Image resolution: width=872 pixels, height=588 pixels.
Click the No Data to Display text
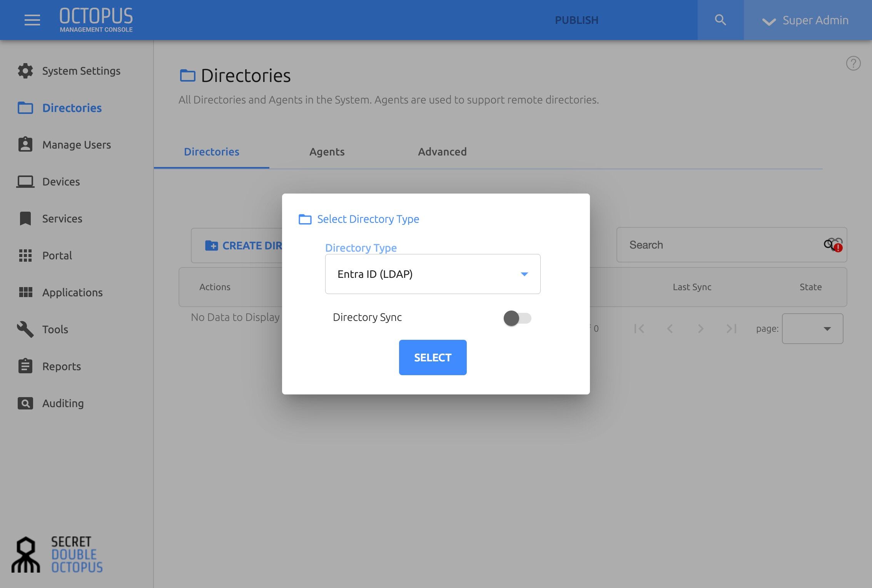coord(235,317)
